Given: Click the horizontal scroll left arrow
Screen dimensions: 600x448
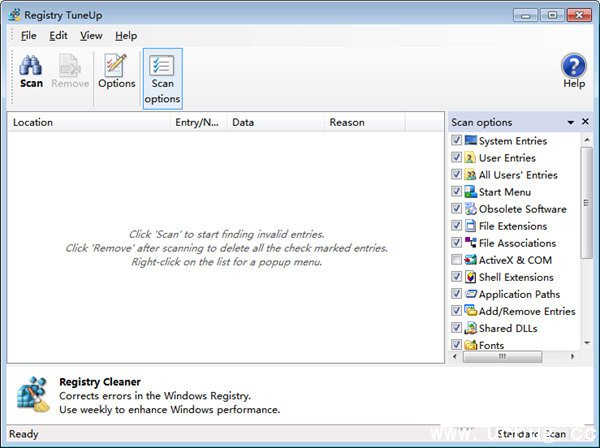Looking at the screenshot, I should (455, 357).
